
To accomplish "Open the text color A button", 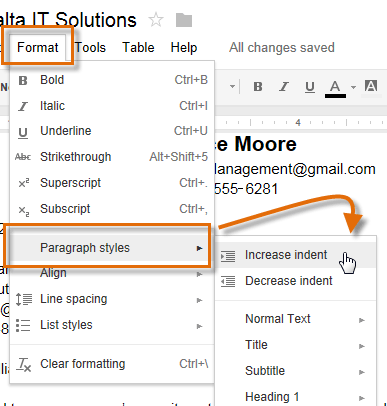I will coord(335,88).
